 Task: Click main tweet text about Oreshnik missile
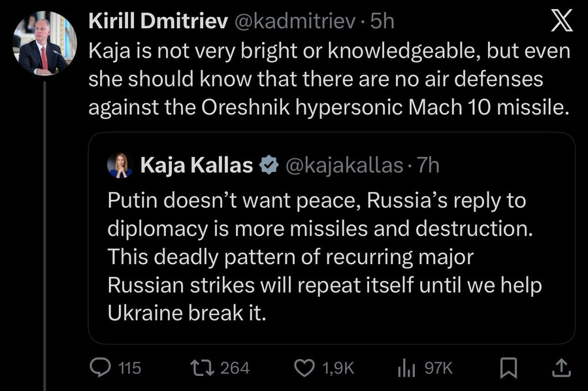pos(327,80)
